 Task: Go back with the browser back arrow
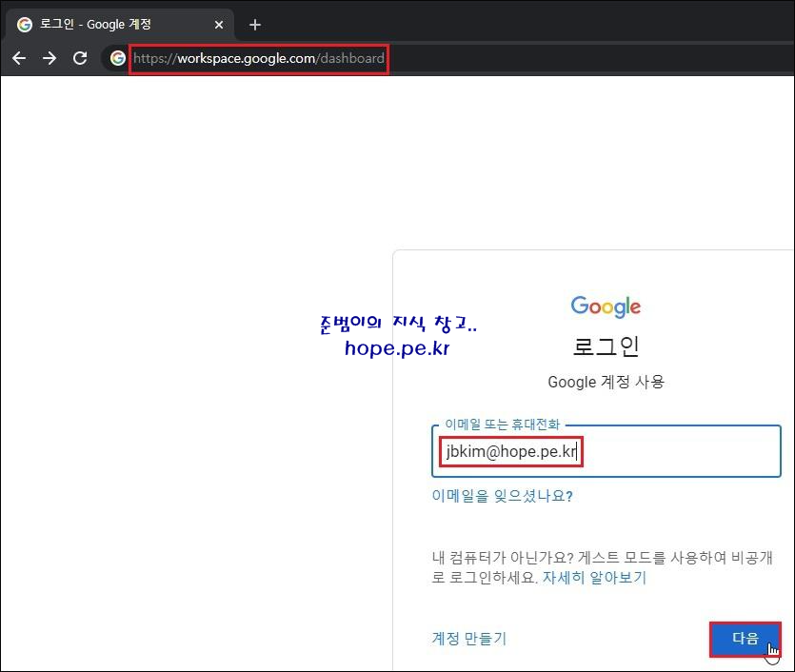point(19,58)
